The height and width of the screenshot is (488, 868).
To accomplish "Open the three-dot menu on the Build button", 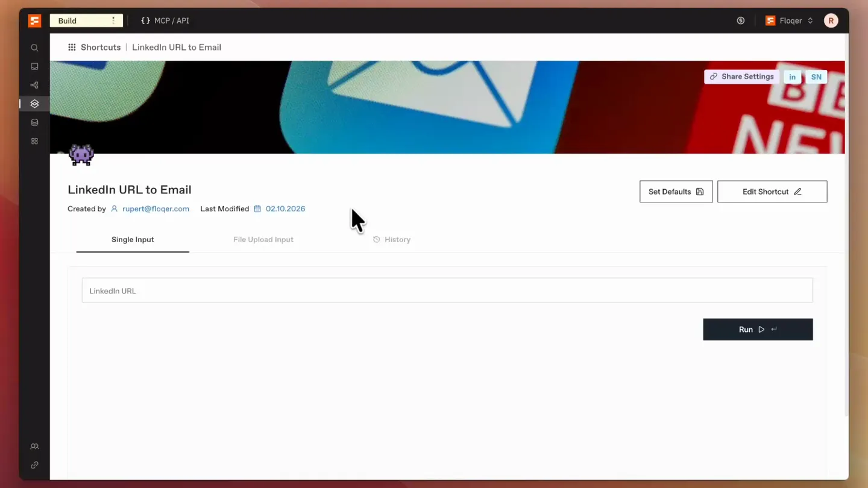I will point(113,20).
